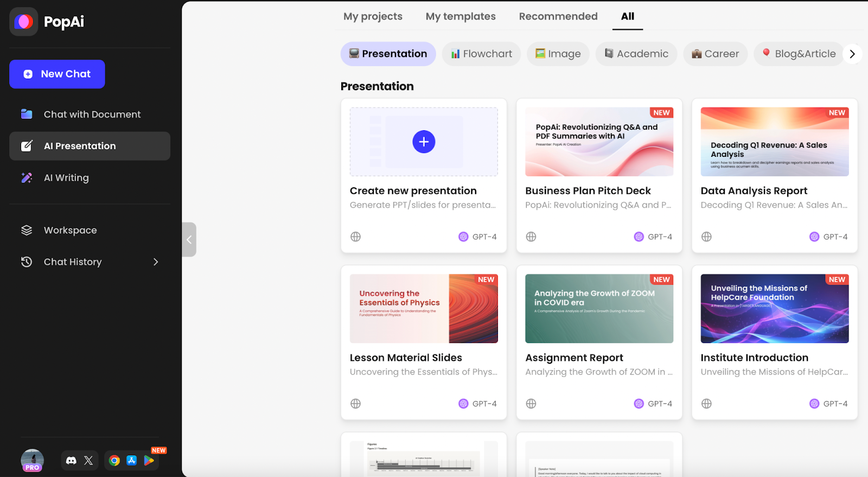Image resolution: width=868 pixels, height=477 pixels.
Task: Open the Workspace section
Action: (90, 230)
